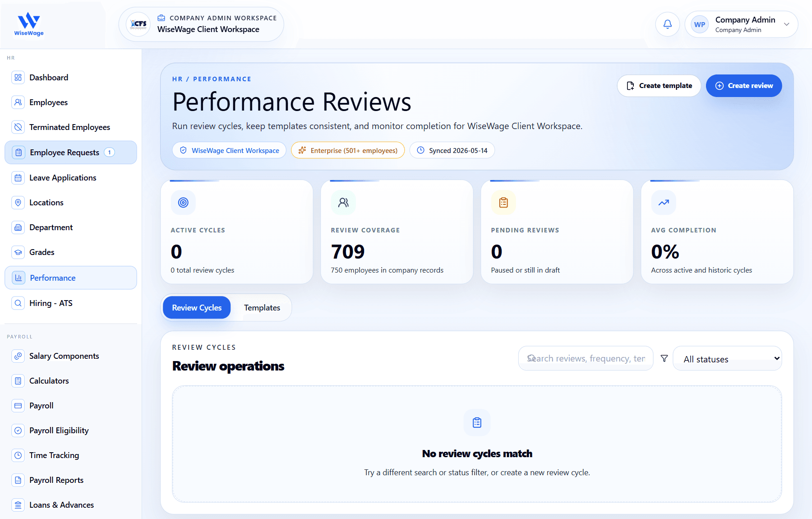
Task: Open the Dashboard menu item
Action: tap(71, 78)
